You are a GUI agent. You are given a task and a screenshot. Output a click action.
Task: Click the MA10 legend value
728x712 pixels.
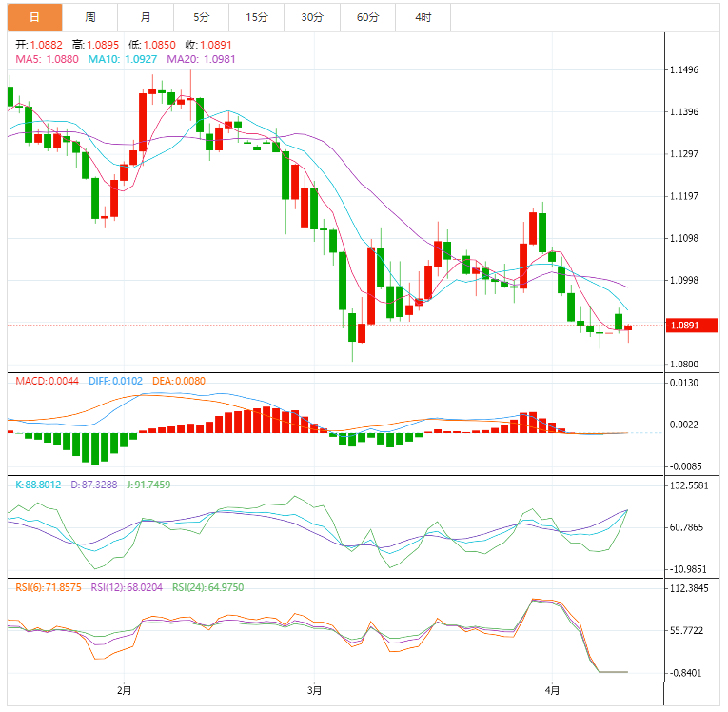coord(123,59)
